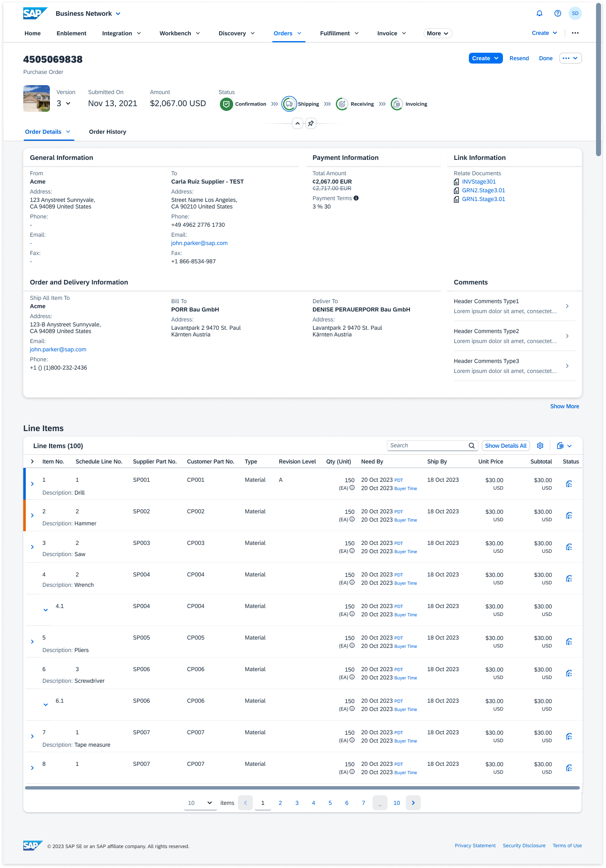Open the blue Create split button
Viewport: 606px width, 868px height.
point(485,58)
